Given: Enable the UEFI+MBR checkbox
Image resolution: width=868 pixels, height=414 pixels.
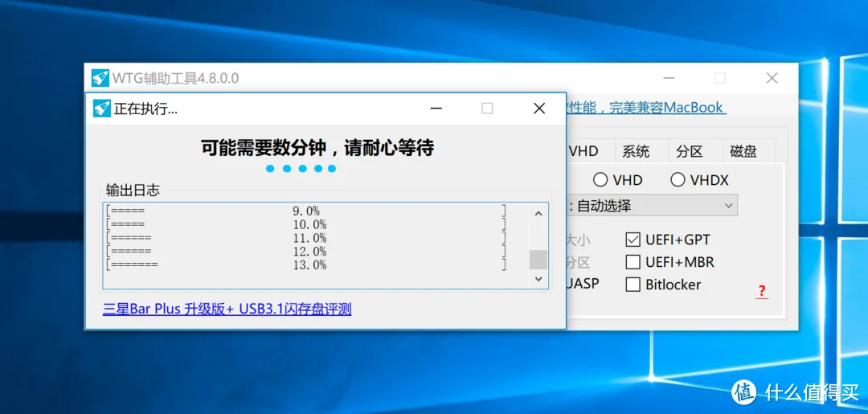Looking at the screenshot, I should 633,262.
